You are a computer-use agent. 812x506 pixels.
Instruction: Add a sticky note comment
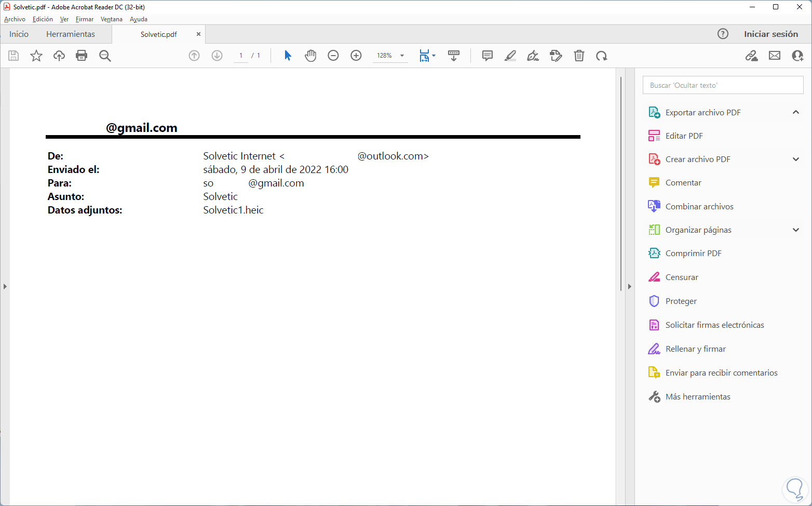point(487,56)
